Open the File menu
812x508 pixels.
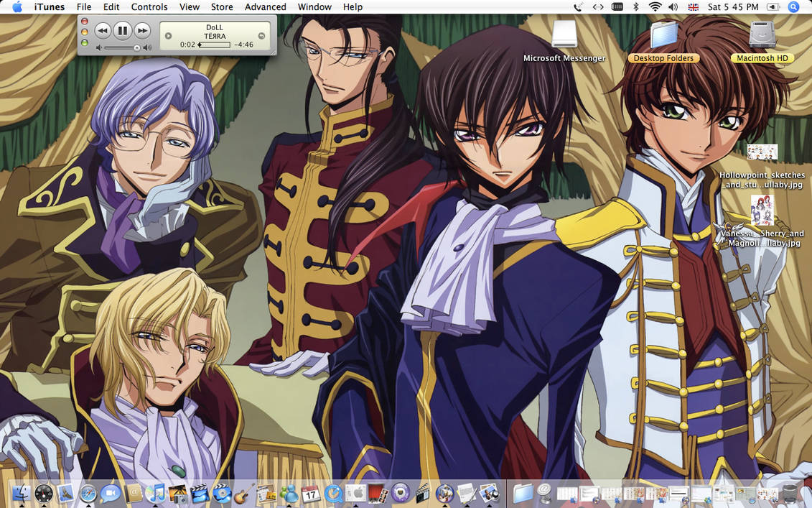point(84,6)
